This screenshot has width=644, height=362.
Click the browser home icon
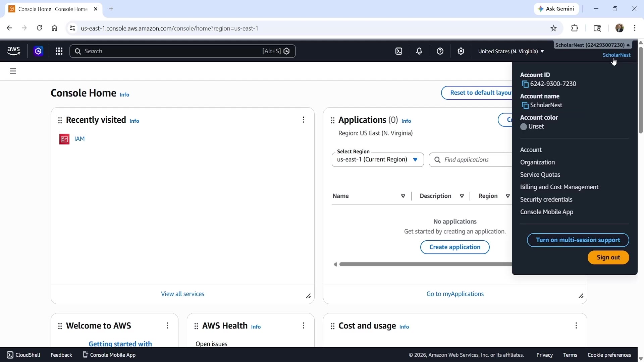[55, 28]
